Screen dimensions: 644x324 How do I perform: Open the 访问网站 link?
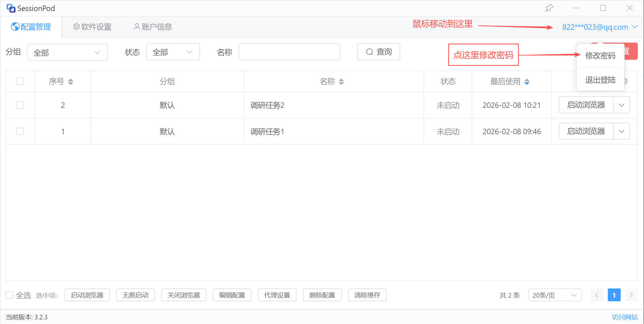pyautogui.click(x=625, y=317)
